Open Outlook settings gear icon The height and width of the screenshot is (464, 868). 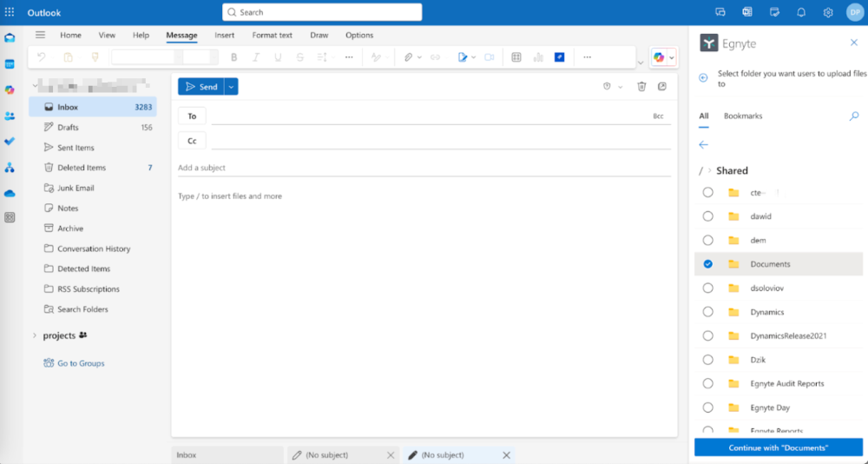(x=828, y=12)
